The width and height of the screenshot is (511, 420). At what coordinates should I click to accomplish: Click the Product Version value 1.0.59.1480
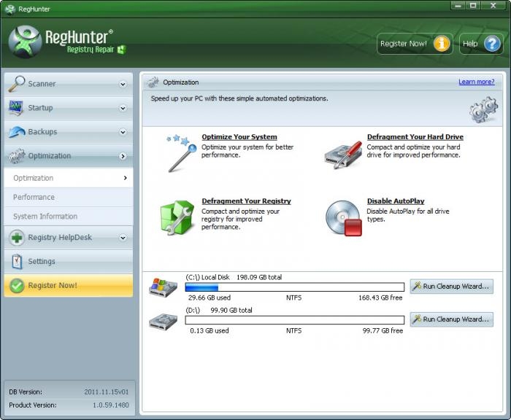111,405
